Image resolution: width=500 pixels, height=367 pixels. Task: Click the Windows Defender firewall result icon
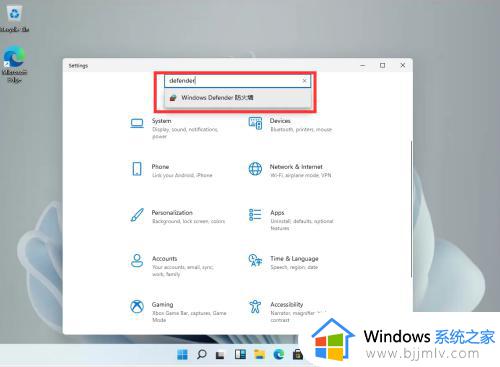[x=173, y=98]
